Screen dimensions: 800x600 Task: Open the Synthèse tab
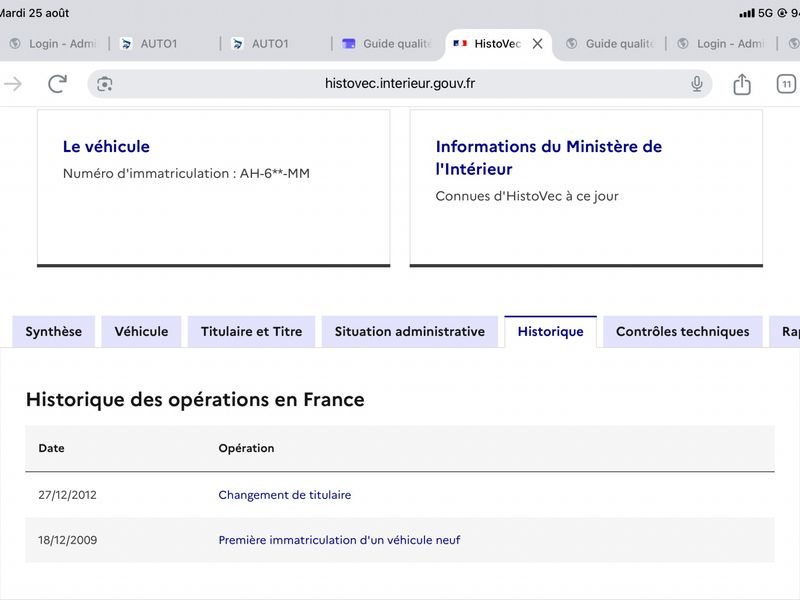54,332
